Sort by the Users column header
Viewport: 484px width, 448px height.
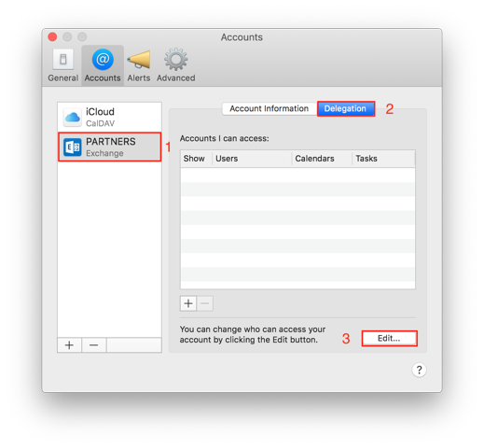tap(252, 159)
